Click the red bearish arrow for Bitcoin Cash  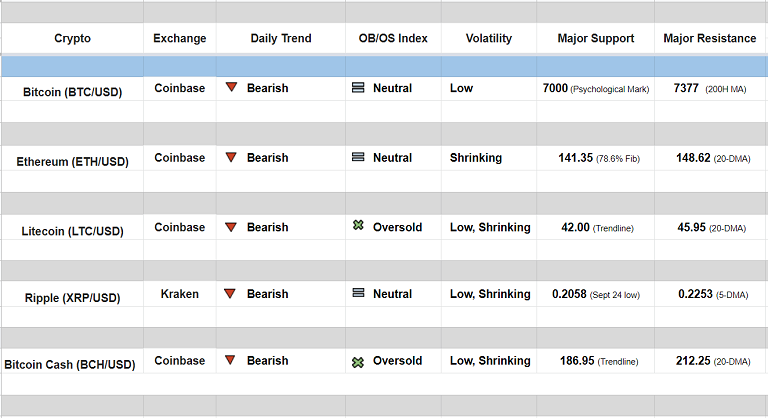[x=231, y=360]
